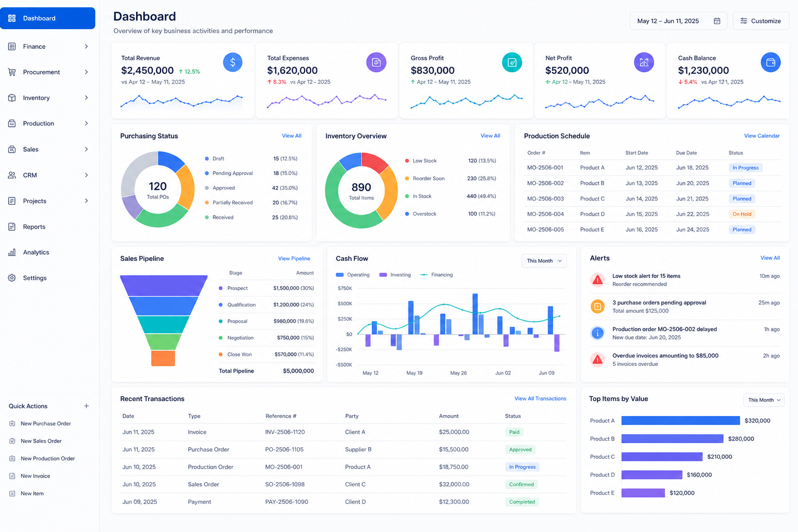Click the Net Profit chart icon

(x=644, y=62)
